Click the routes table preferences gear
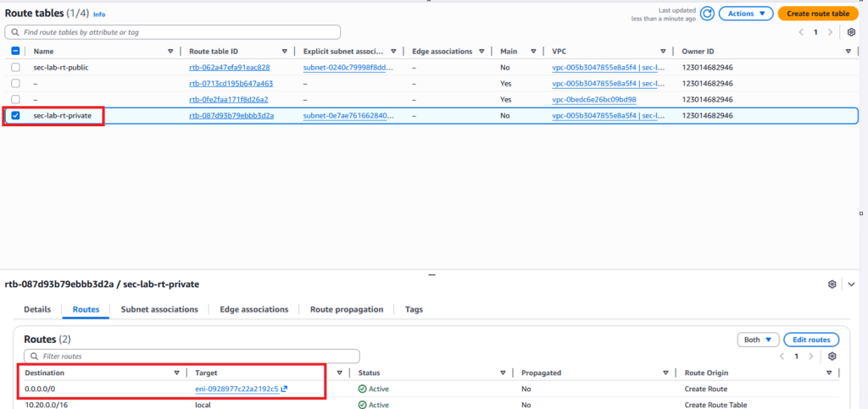 832,356
